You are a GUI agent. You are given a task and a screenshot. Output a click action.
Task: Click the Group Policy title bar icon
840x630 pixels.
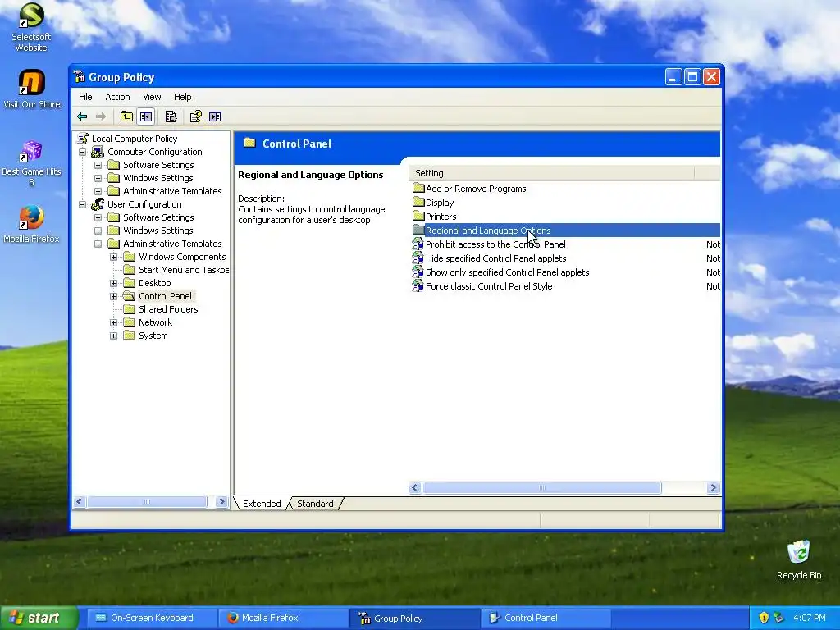(80, 76)
